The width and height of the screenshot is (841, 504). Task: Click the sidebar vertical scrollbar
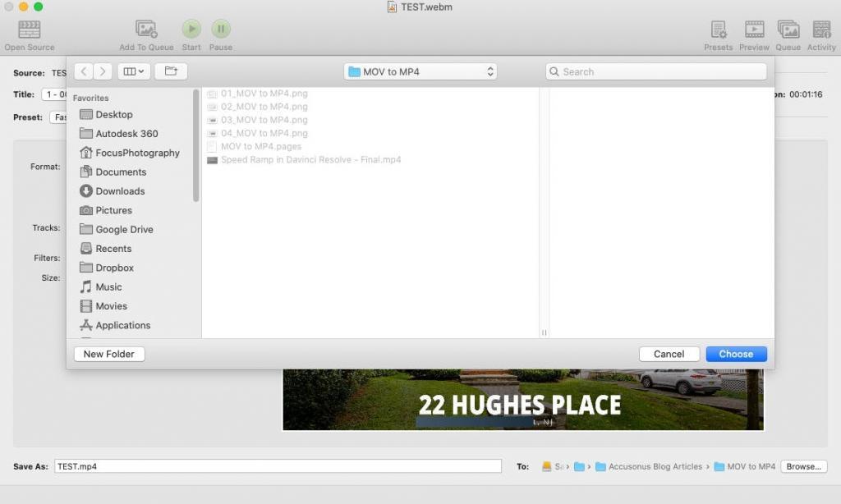(x=195, y=146)
